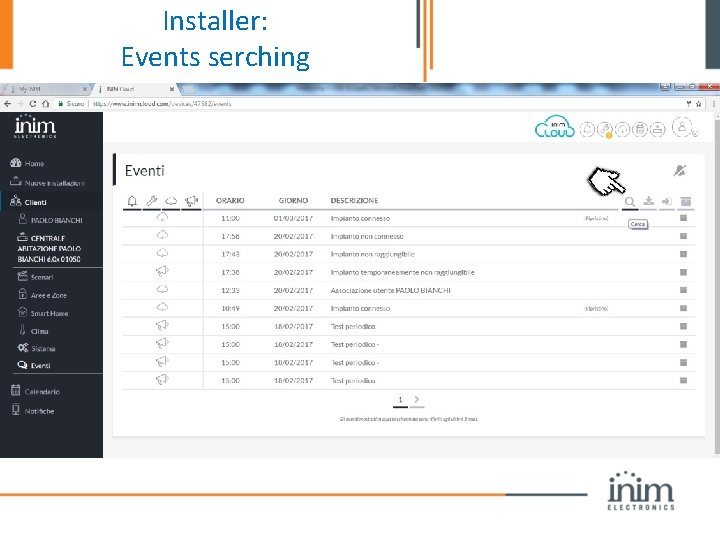This screenshot has height=540, width=720.
Task: Click the export arrow icon beside download
Action: pyautogui.click(x=667, y=201)
